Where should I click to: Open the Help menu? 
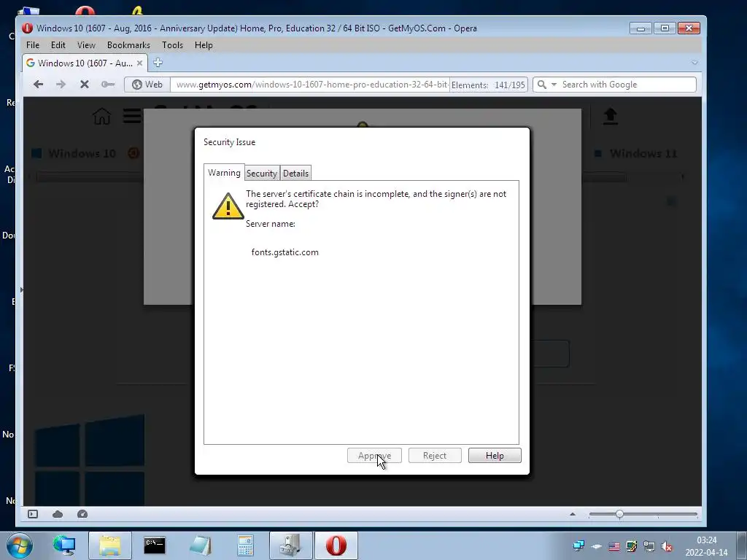click(204, 44)
